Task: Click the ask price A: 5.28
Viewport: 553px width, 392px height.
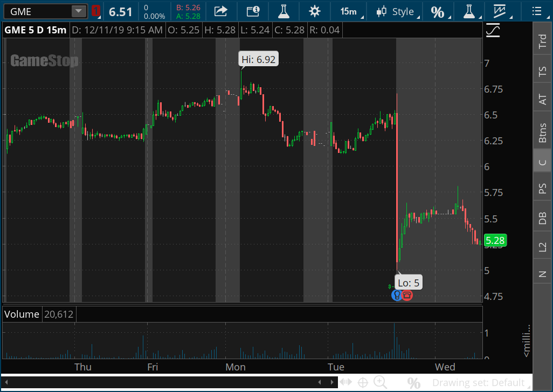Action: [x=188, y=16]
